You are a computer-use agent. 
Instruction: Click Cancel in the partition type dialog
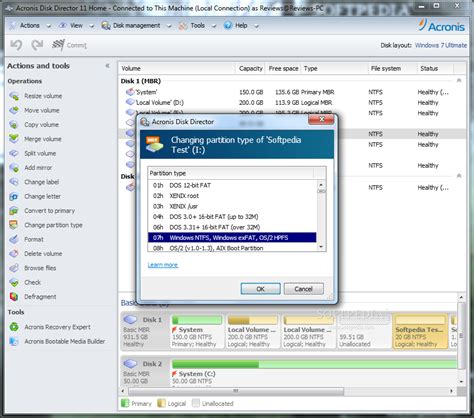(303, 289)
